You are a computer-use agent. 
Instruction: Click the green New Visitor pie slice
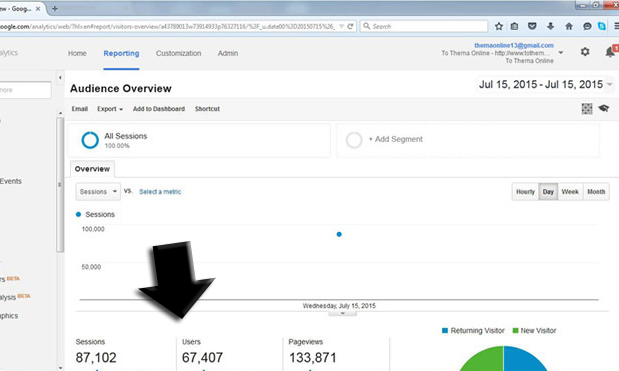(x=485, y=361)
